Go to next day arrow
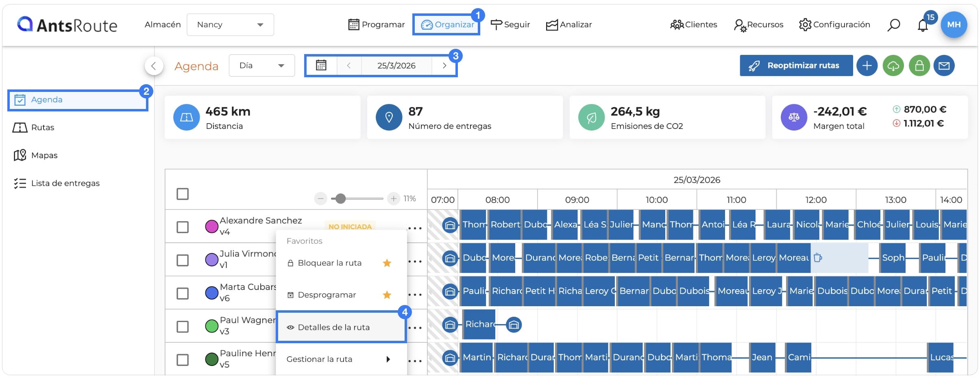980x379 pixels. point(444,65)
